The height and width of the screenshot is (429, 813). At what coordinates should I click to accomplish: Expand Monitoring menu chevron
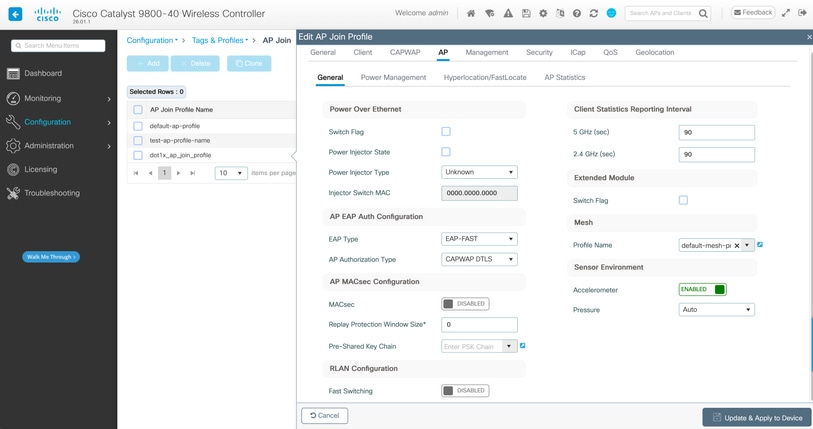[109, 99]
